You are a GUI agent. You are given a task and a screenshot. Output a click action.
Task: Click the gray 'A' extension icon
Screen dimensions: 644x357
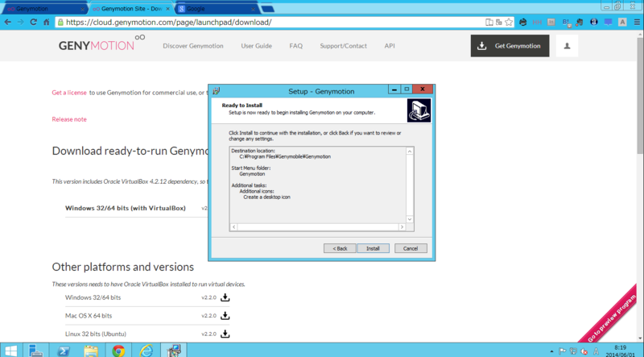[x=622, y=23]
